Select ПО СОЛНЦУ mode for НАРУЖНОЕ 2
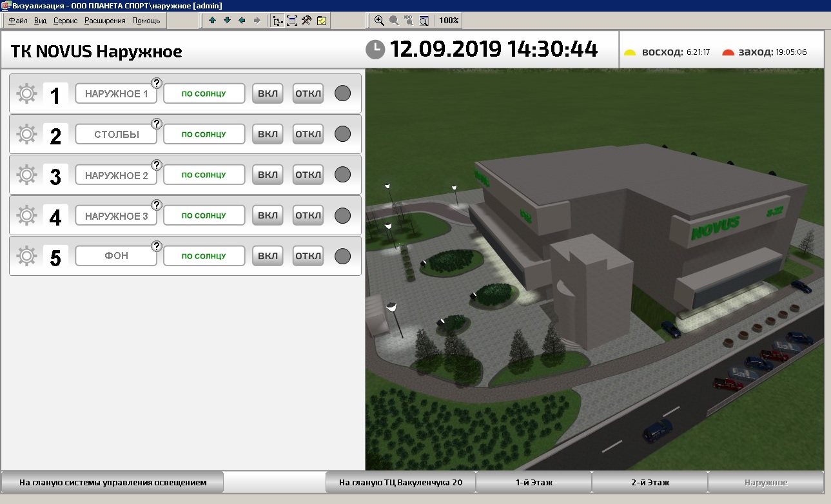This screenshot has width=831, height=504. coord(204,175)
